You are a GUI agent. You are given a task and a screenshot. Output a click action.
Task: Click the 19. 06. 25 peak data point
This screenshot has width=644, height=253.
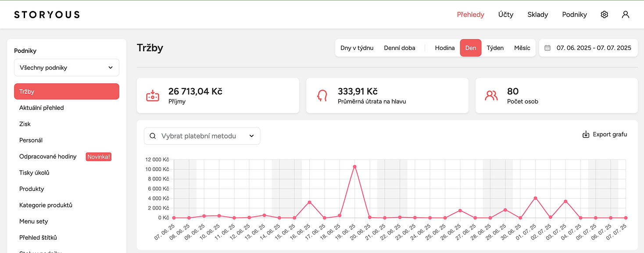(x=354, y=167)
